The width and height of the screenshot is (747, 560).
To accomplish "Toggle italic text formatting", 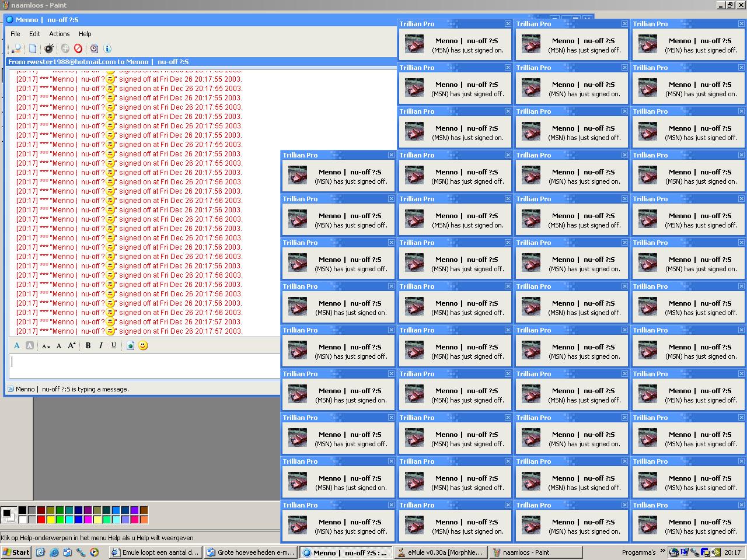I will pos(101,345).
